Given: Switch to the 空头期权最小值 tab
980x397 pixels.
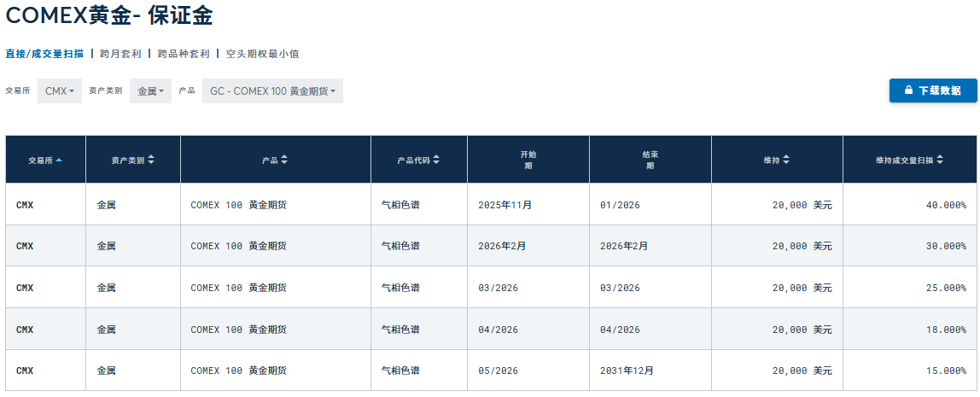Looking at the screenshot, I should coord(263,54).
